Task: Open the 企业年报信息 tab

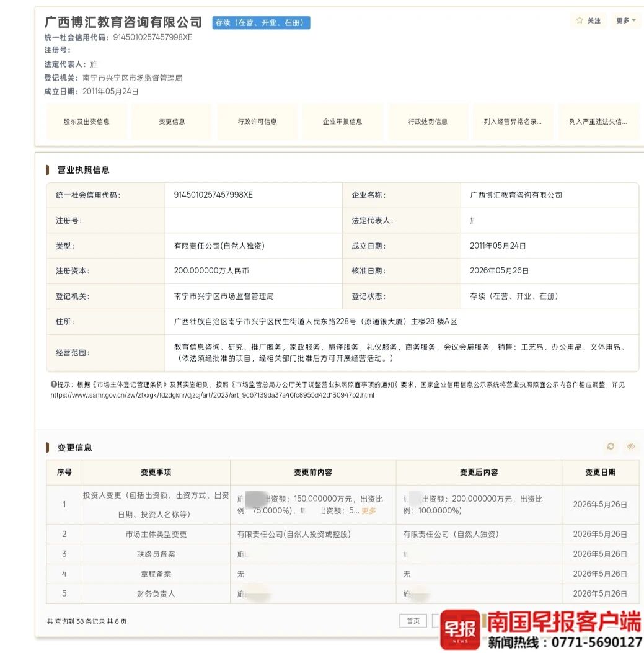Action: tap(343, 122)
